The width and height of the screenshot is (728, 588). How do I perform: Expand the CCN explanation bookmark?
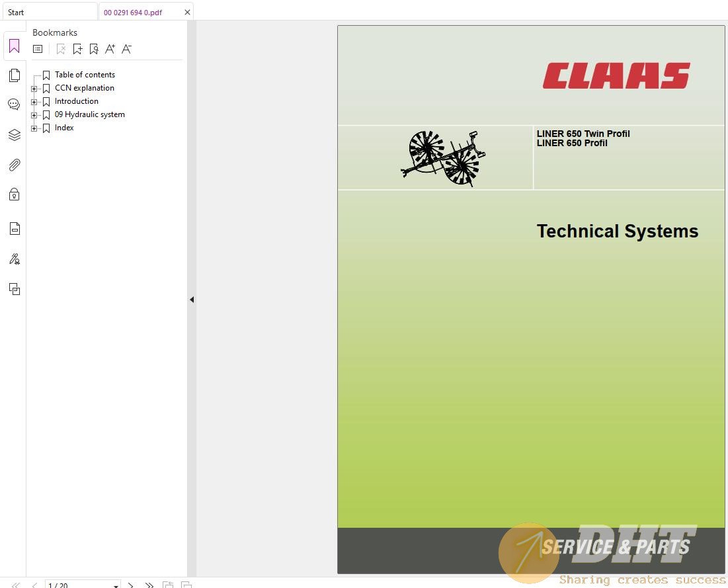tap(34, 89)
